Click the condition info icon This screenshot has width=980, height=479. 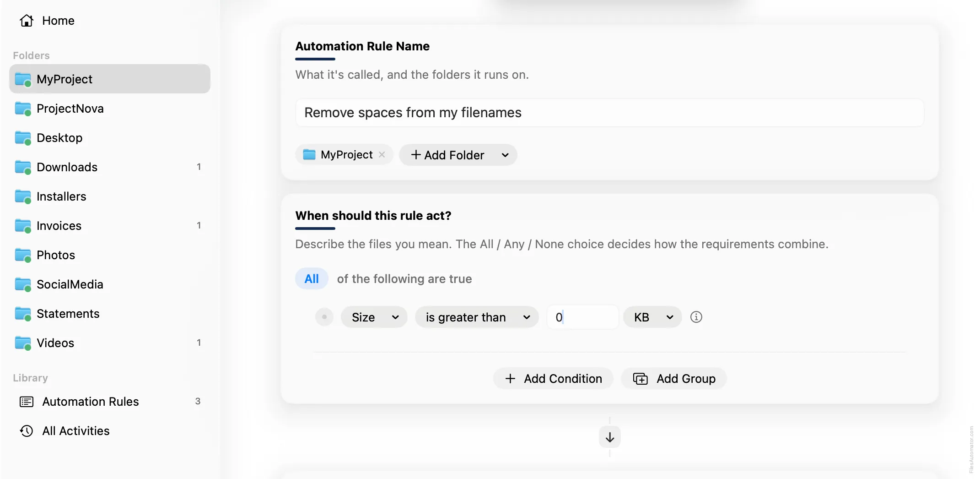tap(696, 317)
